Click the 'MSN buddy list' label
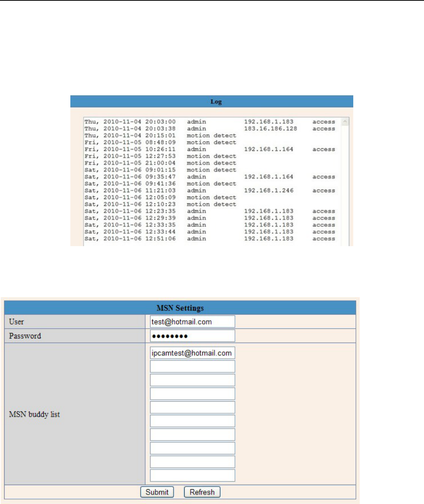This screenshot has width=424, height=504. (34, 414)
